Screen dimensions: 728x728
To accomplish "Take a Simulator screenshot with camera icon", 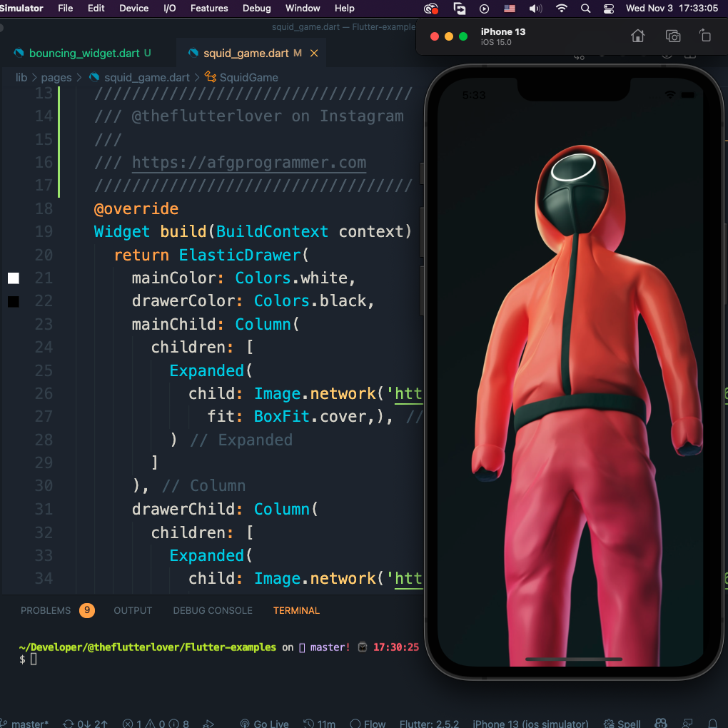I will (673, 36).
